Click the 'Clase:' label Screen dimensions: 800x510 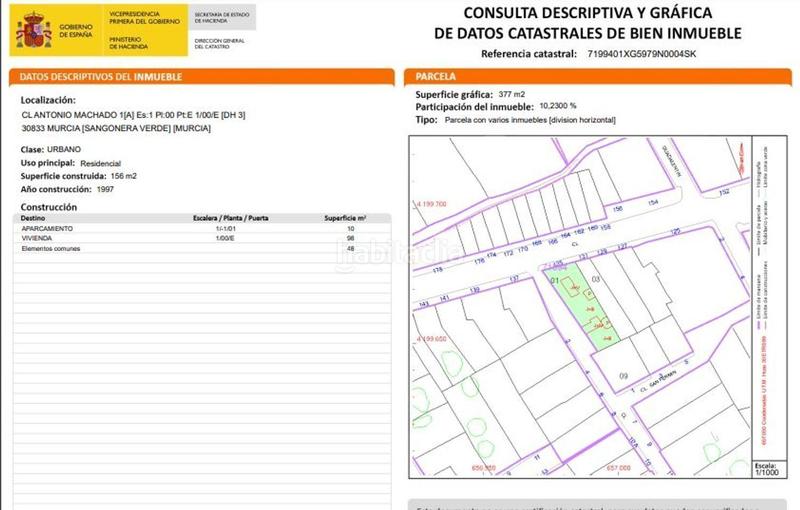(x=32, y=149)
